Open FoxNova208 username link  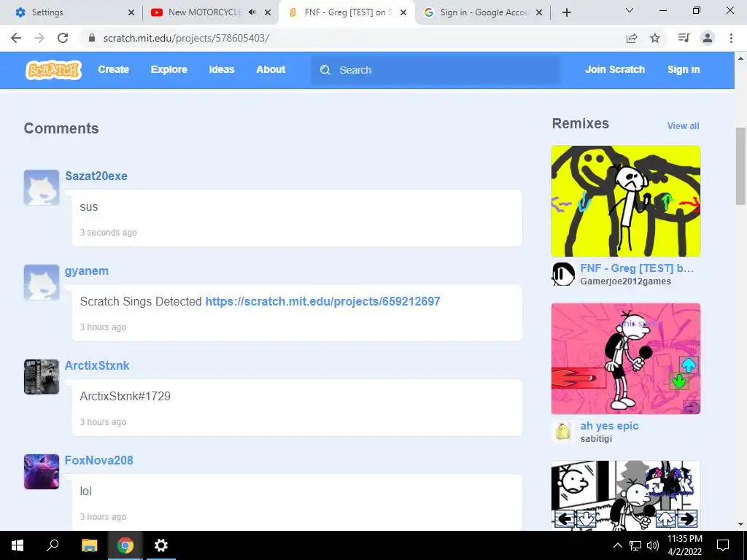[99, 461]
